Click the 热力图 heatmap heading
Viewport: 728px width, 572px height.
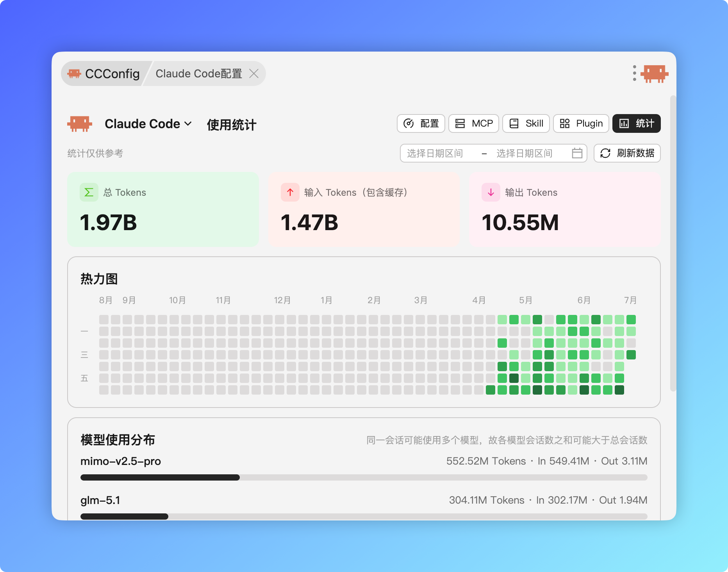(99, 279)
